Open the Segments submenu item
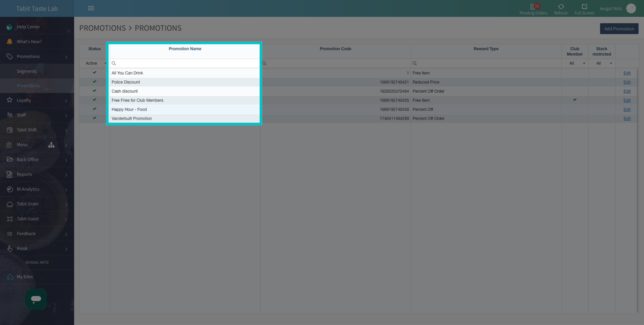This screenshot has width=644, height=325. (37, 71)
